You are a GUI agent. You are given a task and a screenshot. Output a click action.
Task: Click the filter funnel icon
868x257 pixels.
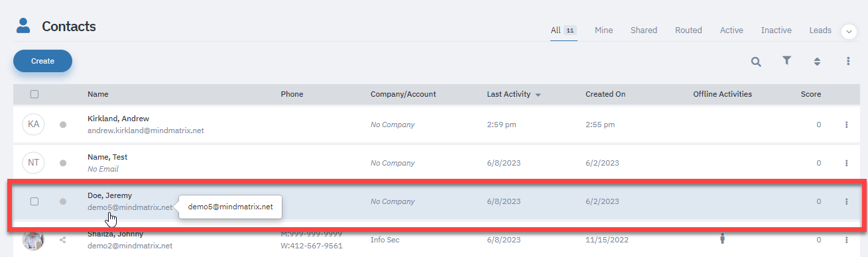(x=786, y=61)
